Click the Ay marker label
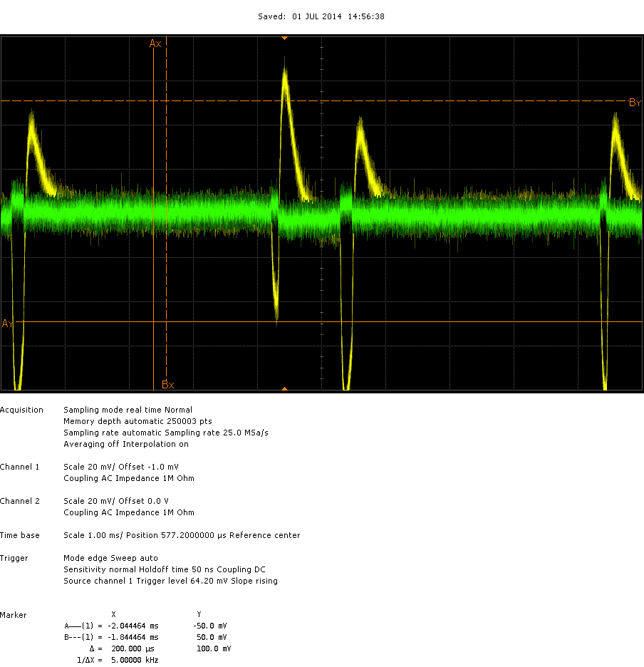Viewport: 644px width, 667px height. [8, 324]
